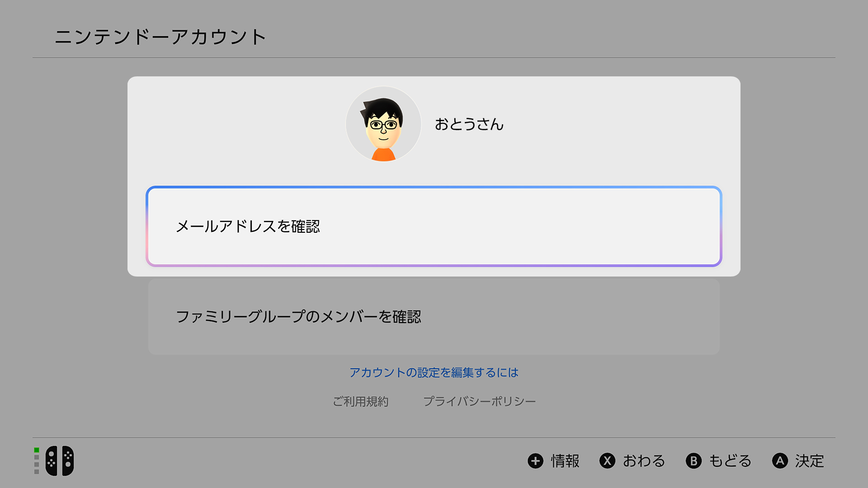
Task: Follow the アカウントの設定を編集するには link
Action: pyautogui.click(x=434, y=372)
